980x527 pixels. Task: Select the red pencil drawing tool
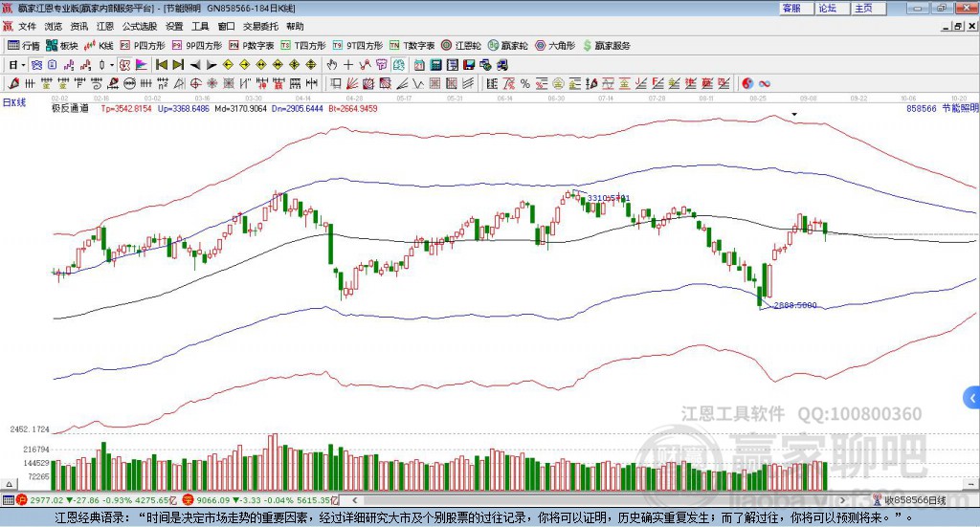pyautogui.click(x=13, y=83)
